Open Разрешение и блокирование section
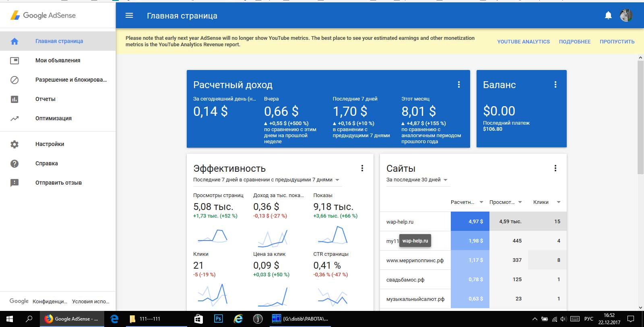The width and height of the screenshot is (644, 327). click(58, 80)
